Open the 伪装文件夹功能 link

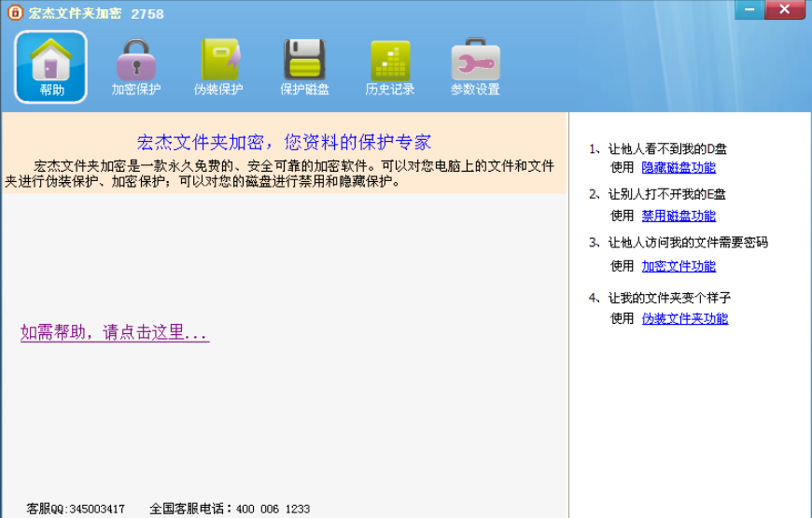[684, 318]
